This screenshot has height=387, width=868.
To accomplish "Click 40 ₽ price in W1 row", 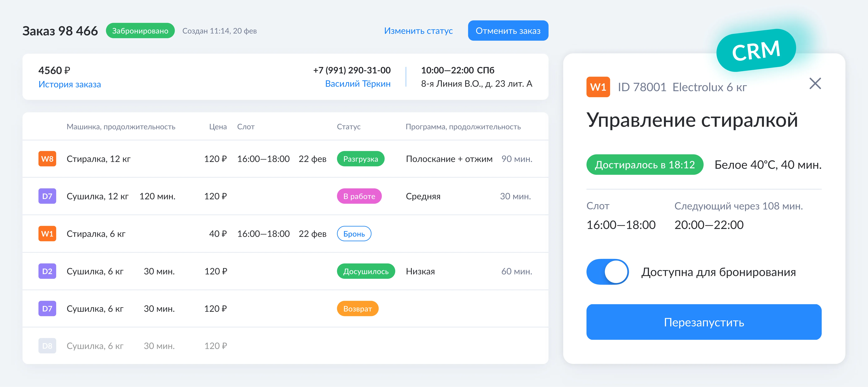I will tap(218, 234).
